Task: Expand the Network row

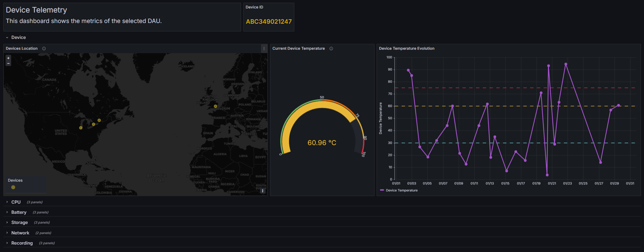Action: pos(20,233)
